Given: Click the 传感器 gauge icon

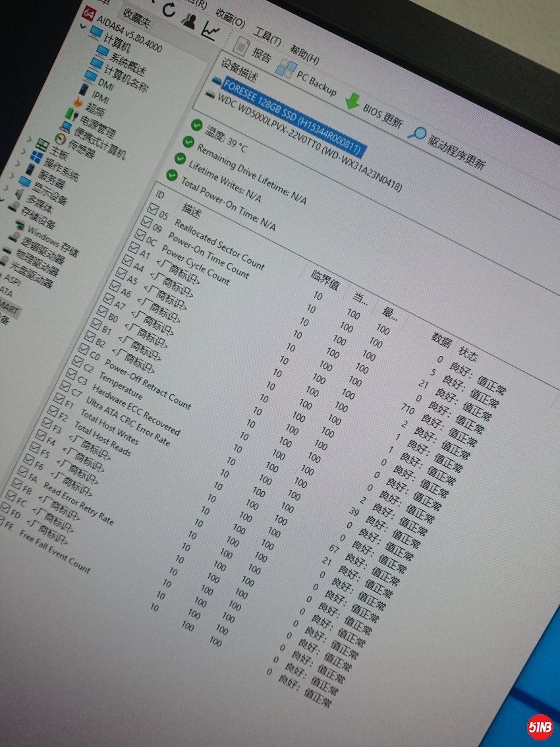Looking at the screenshot, I should click(x=60, y=138).
